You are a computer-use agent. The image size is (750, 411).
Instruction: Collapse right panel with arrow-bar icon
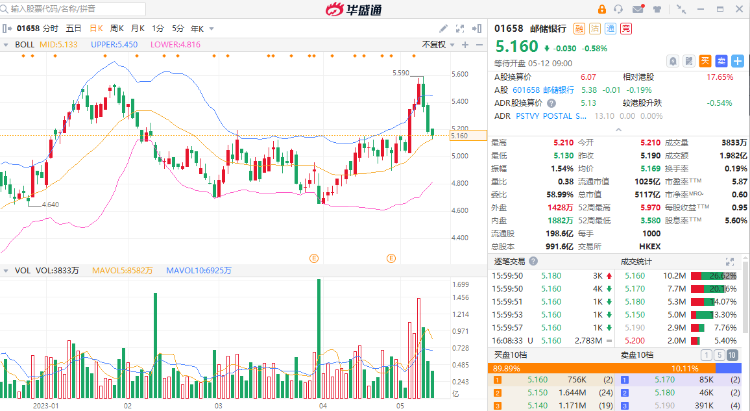pyautogui.click(x=477, y=29)
